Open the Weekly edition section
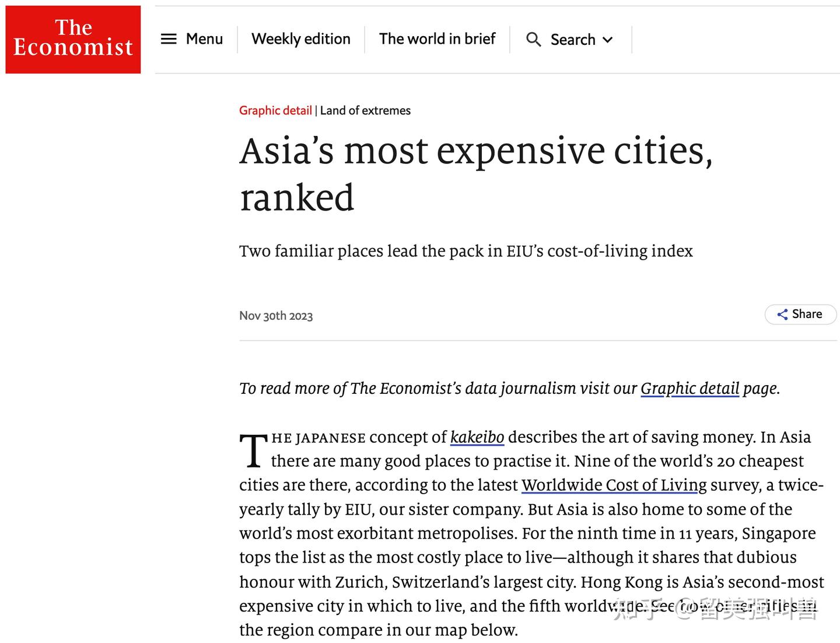840x643 pixels. click(x=300, y=39)
